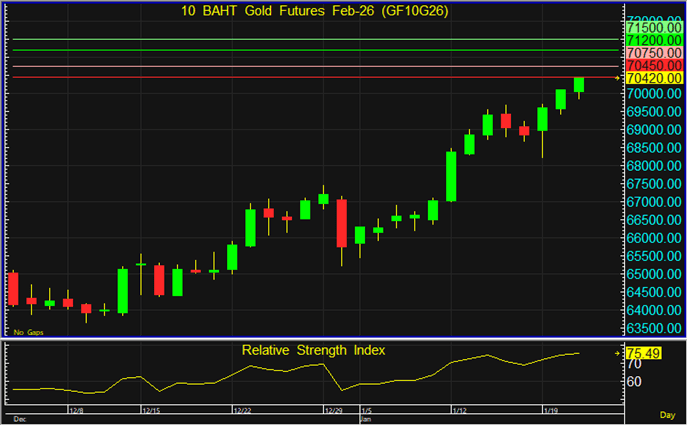Click the first red candle at far left

[x=13, y=288]
